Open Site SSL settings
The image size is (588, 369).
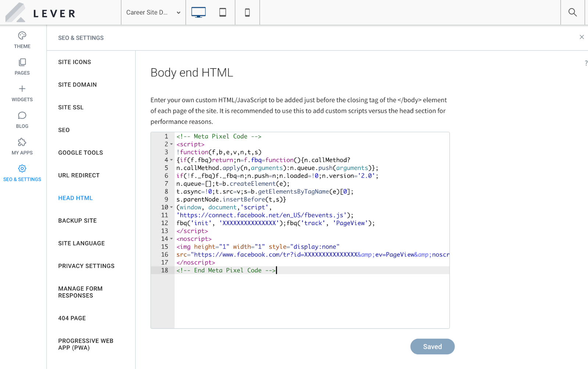pyautogui.click(x=71, y=108)
